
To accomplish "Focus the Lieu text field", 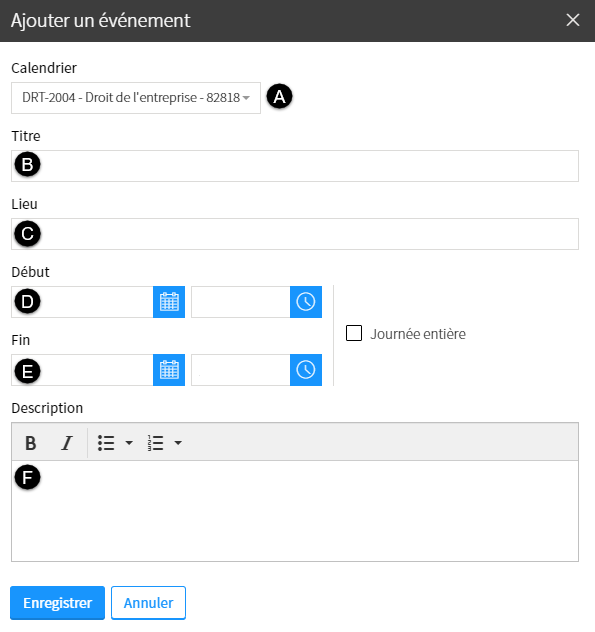I will tap(295, 234).
